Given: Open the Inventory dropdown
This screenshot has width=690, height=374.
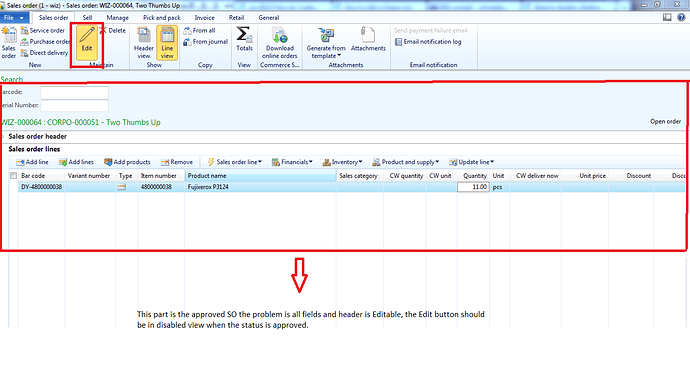Looking at the screenshot, I should pyautogui.click(x=342, y=162).
